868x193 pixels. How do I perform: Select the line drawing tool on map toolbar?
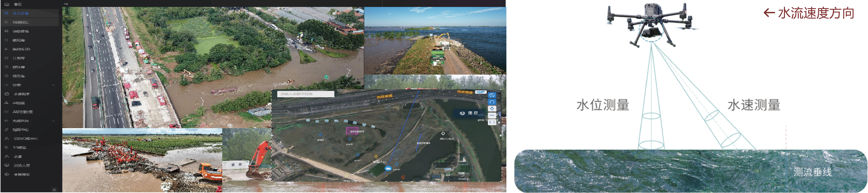pos(492,115)
